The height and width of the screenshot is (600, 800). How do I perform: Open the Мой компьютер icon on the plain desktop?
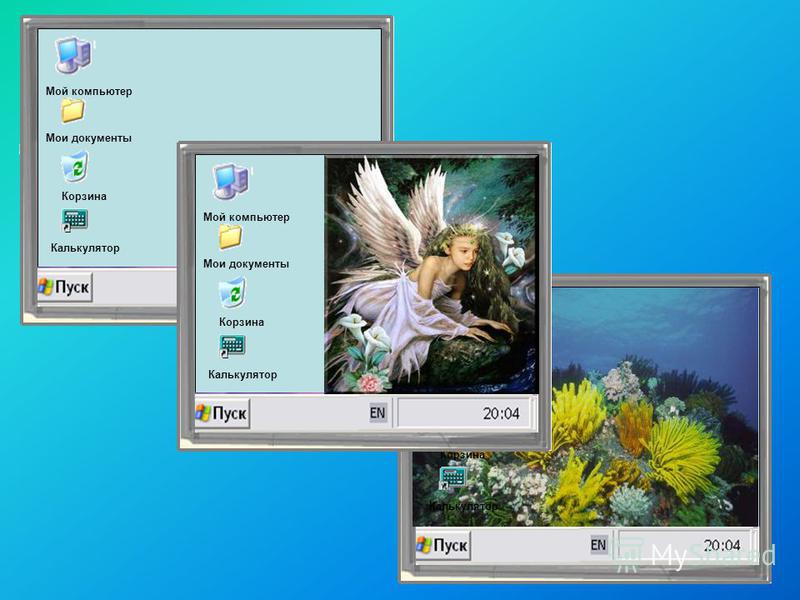coord(74,55)
